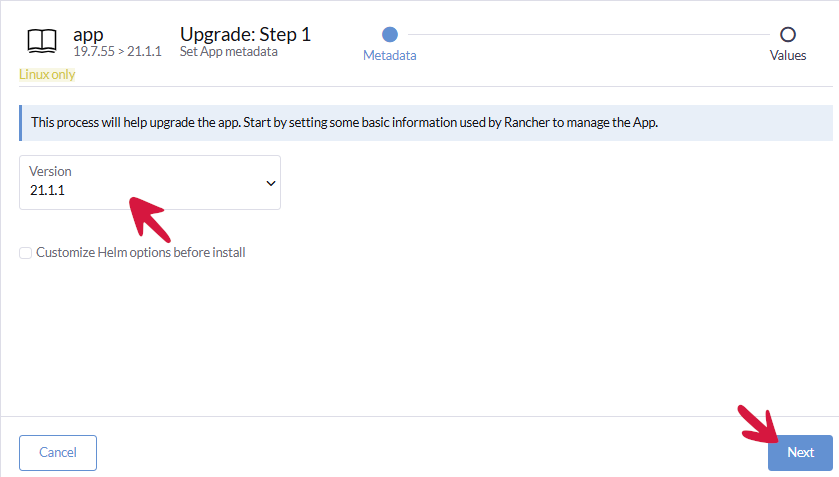Cancel the app upgrade

(x=58, y=452)
